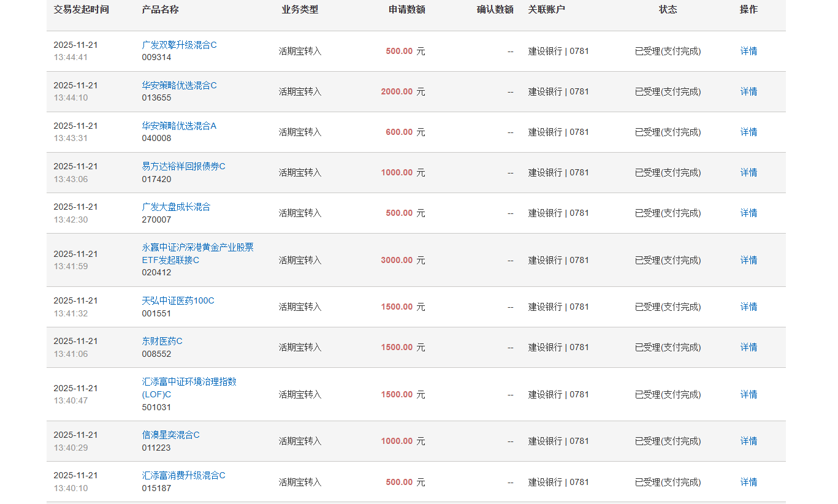The width and height of the screenshot is (838, 504).
Task: Open fund link 华安策略优选混合C
Action: pyautogui.click(x=179, y=85)
